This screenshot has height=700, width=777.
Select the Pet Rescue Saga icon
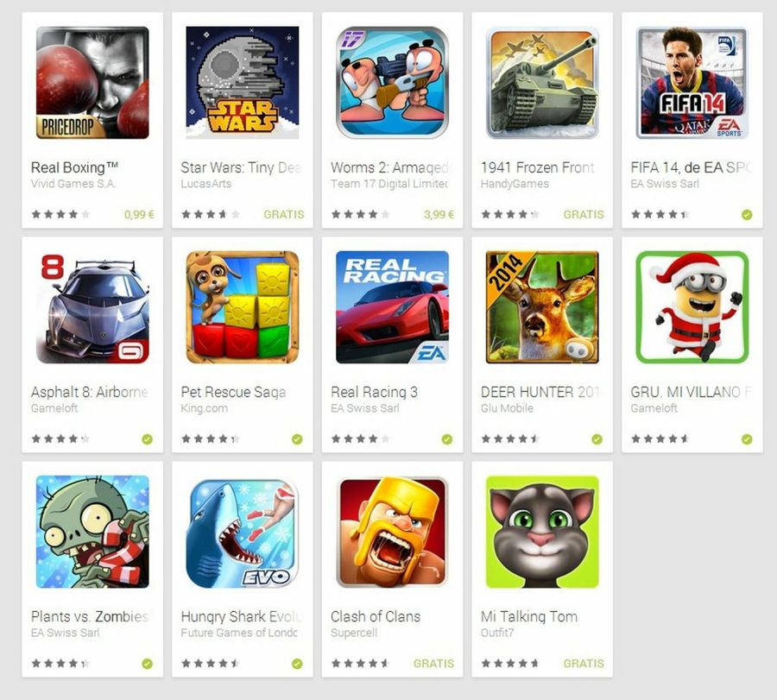[x=243, y=307]
